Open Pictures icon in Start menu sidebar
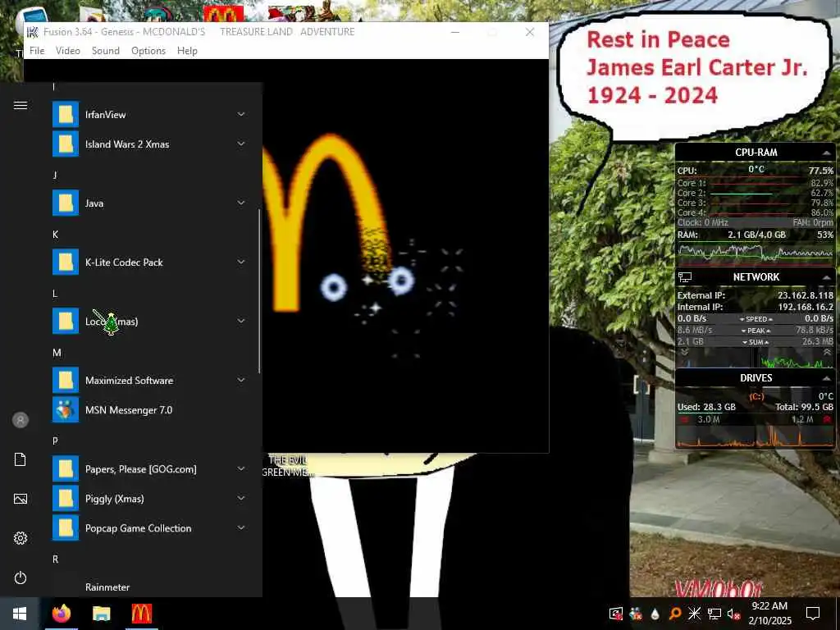Image resolution: width=840 pixels, height=630 pixels. [x=21, y=499]
